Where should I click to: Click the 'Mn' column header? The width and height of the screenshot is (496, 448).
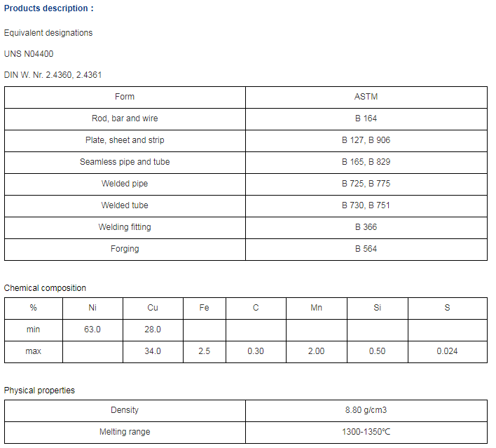[317, 308]
